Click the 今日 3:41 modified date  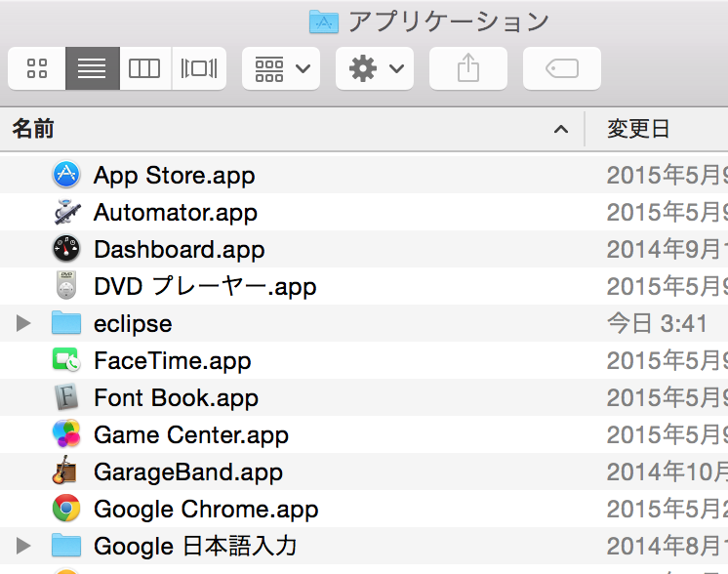(x=657, y=323)
